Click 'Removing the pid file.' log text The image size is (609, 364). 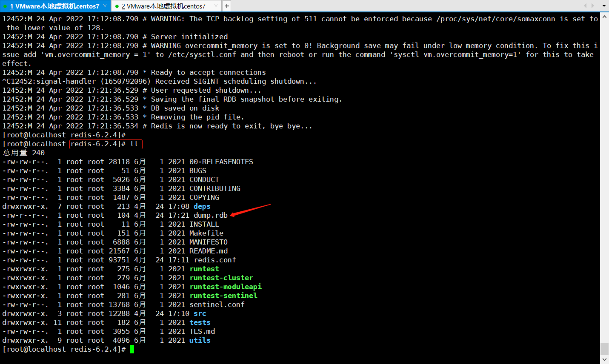(x=198, y=117)
